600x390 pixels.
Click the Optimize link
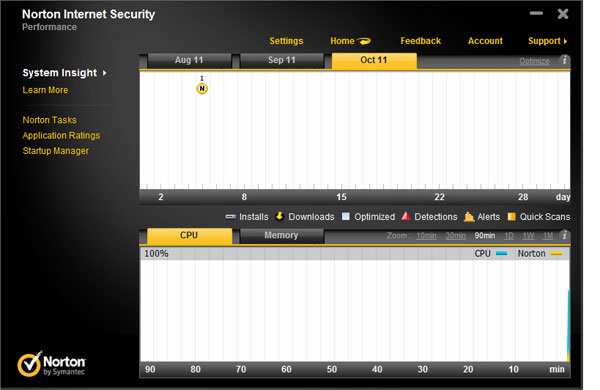(534, 61)
